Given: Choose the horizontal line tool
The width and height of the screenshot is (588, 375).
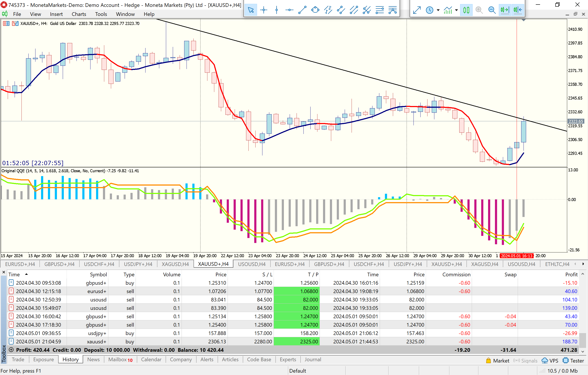Looking at the screenshot, I should pyautogui.click(x=289, y=10).
